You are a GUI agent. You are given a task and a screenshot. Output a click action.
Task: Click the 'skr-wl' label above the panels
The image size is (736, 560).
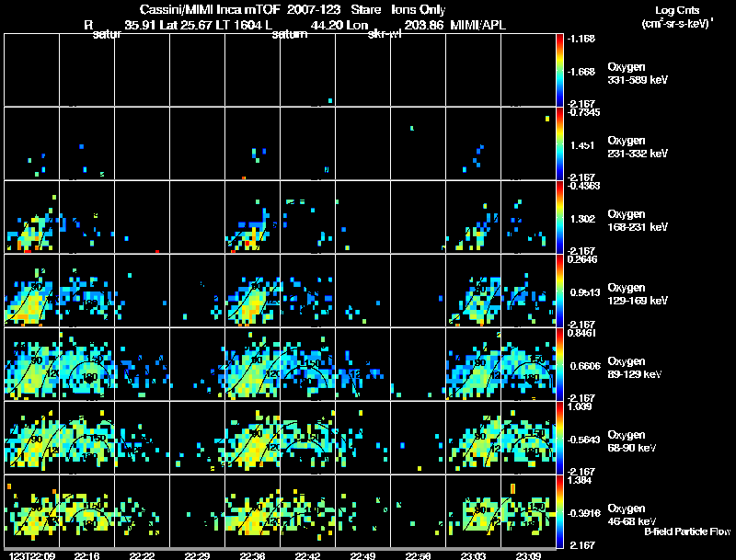(384, 34)
